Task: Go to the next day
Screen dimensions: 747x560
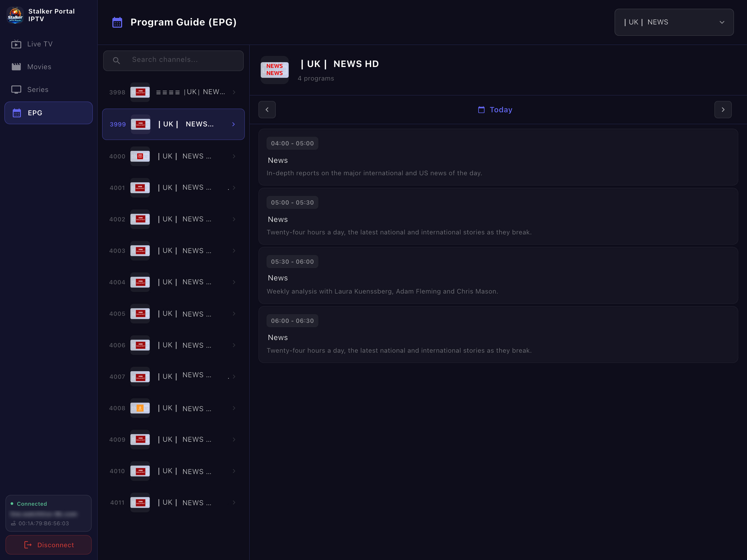Action: pyautogui.click(x=723, y=110)
